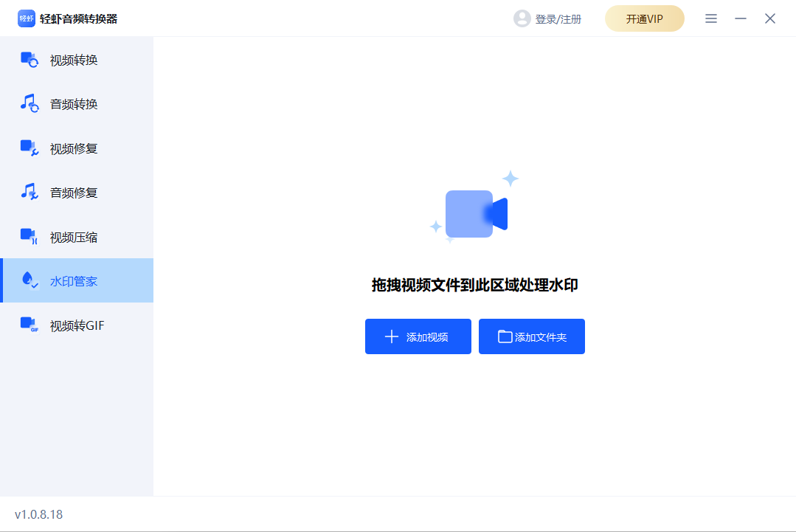The height and width of the screenshot is (532, 796).
Task: Click the plus icon inside 添加视频 button
Action: coord(392,336)
